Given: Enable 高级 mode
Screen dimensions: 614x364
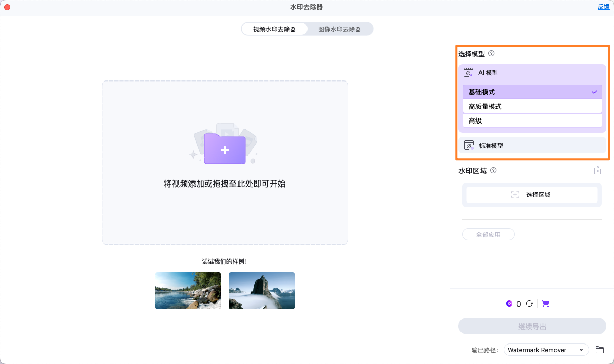Looking at the screenshot, I should point(532,120).
